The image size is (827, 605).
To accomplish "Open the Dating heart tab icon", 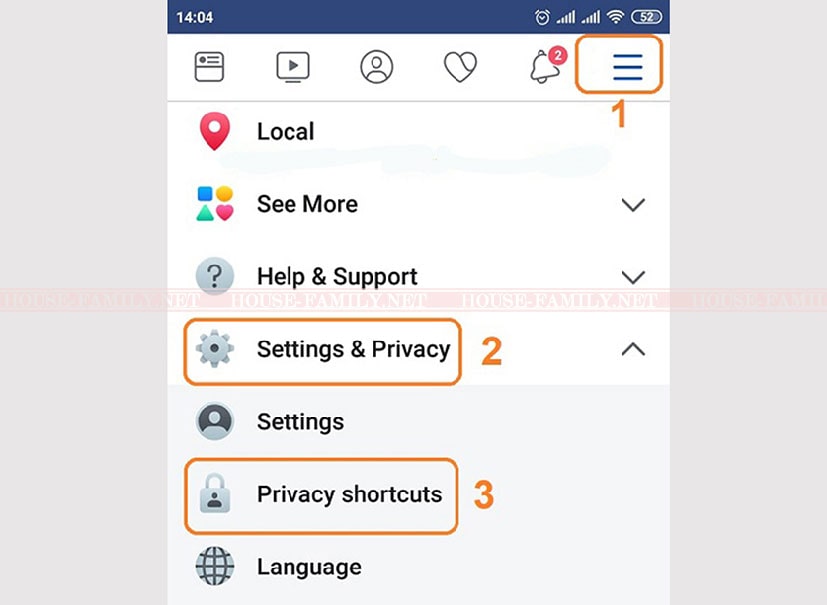I will coord(460,67).
